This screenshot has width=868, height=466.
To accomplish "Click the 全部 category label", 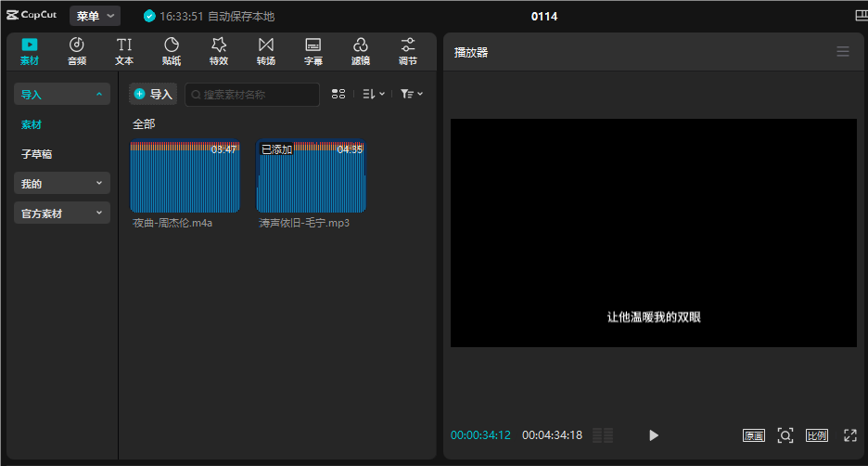I will point(144,124).
